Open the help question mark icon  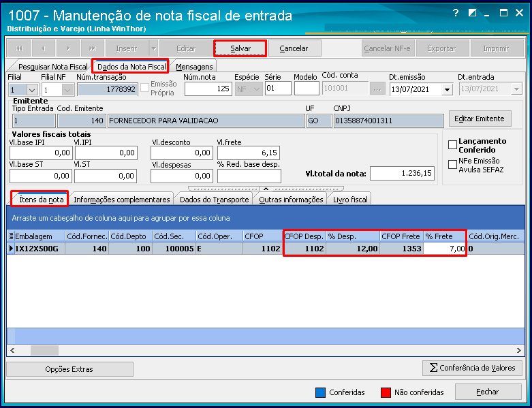coord(456,13)
